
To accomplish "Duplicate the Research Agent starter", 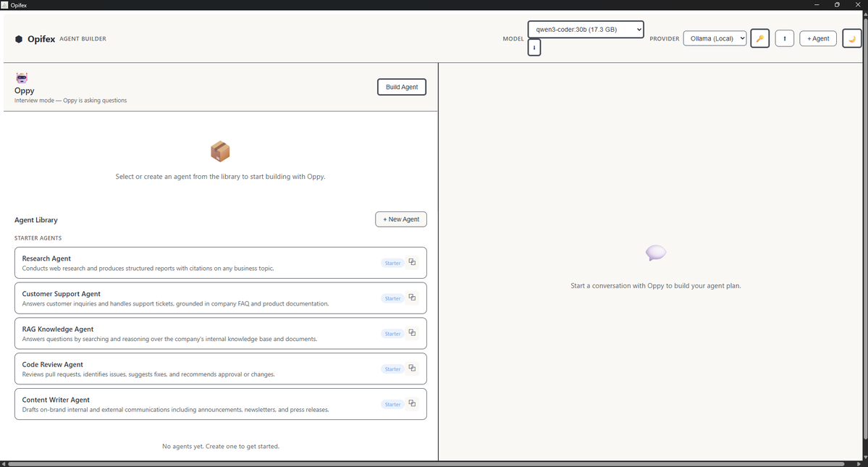I will (412, 262).
